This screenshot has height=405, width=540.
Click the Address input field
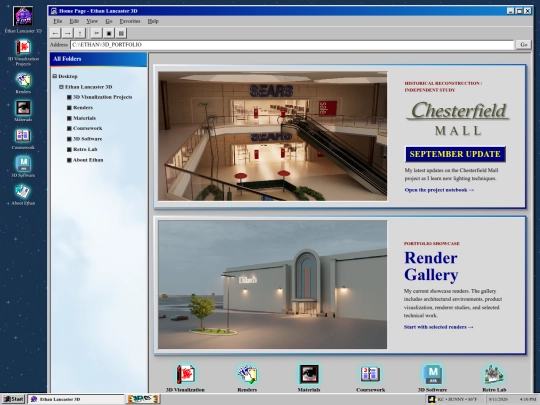point(292,45)
